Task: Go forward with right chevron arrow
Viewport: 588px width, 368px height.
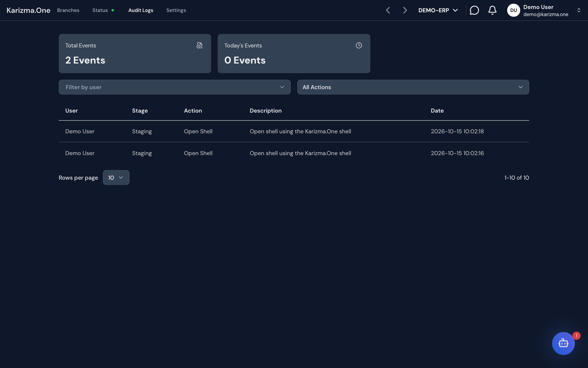Action: click(405, 10)
